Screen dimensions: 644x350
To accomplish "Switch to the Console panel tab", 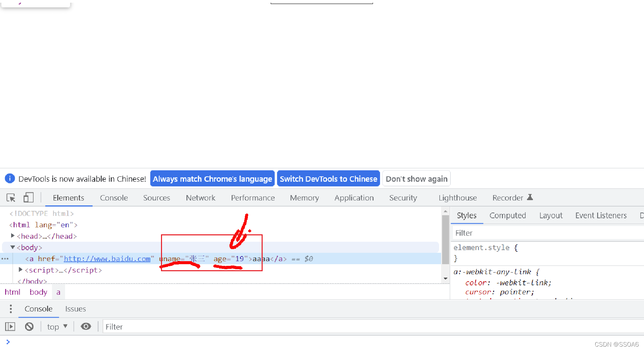I will pos(114,198).
